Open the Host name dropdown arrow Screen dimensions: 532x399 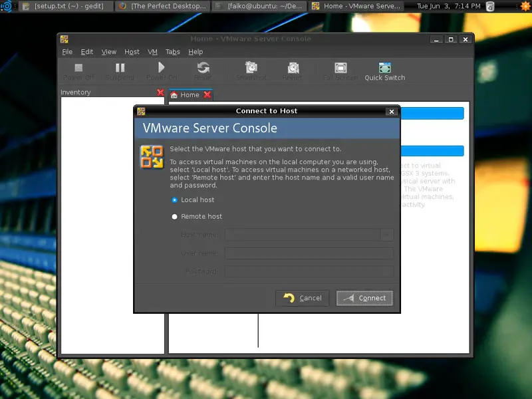[x=386, y=235]
